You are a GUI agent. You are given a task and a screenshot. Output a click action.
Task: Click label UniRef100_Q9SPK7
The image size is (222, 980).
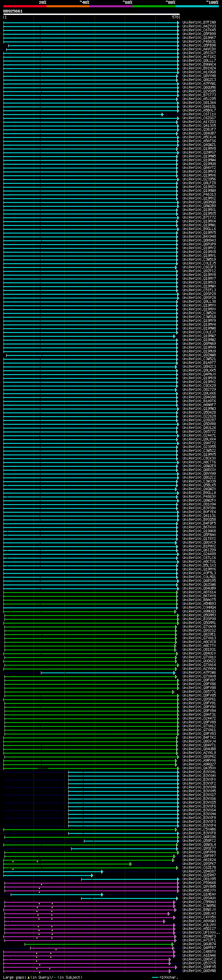pos(199,864)
